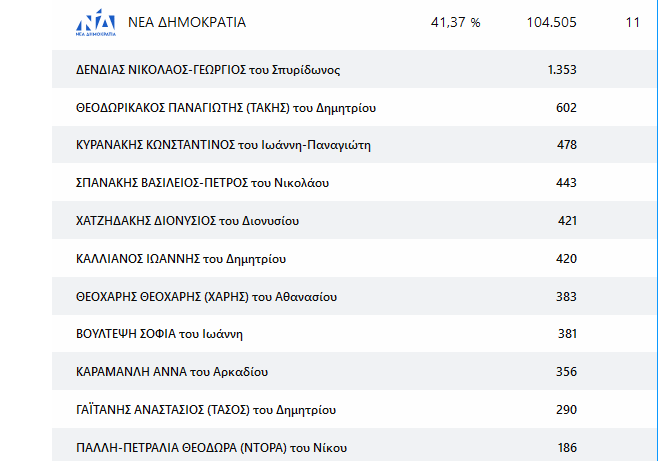The width and height of the screenshot is (658, 461).
Task: Click the Nea Dimokratia party logo
Action: pyautogui.click(x=96, y=23)
